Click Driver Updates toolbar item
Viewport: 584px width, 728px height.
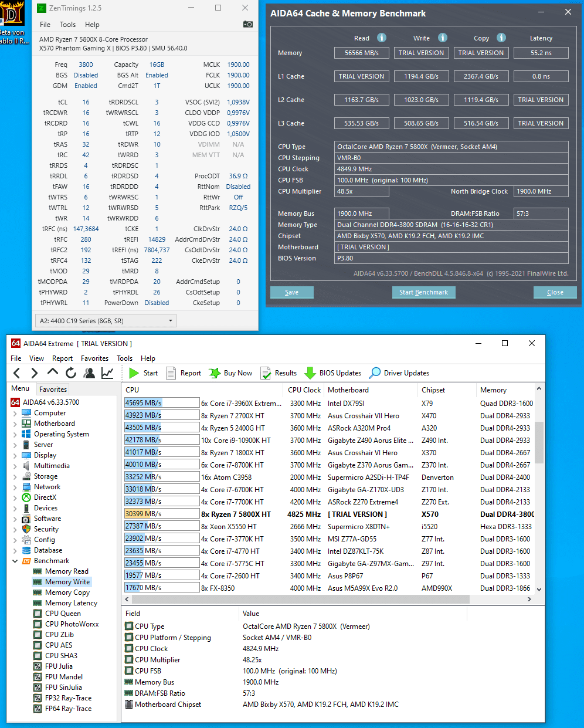(x=399, y=373)
